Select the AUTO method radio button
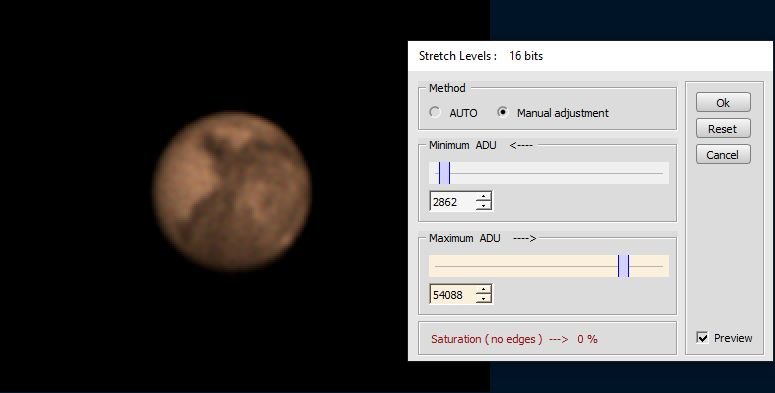775x393 pixels. point(434,113)
